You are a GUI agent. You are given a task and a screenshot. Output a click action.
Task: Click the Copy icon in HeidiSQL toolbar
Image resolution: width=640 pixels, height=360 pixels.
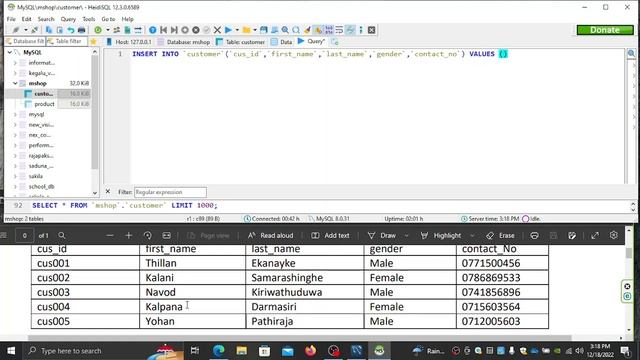click(x=49, y=30)
